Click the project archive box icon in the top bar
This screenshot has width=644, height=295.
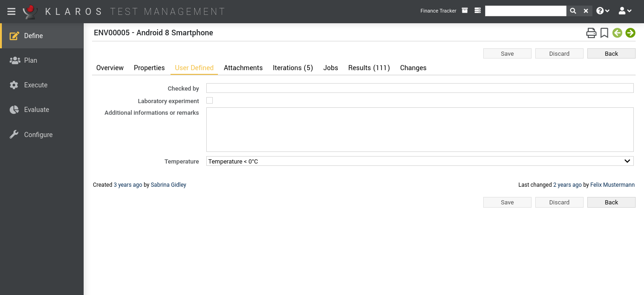pos(465,11)
